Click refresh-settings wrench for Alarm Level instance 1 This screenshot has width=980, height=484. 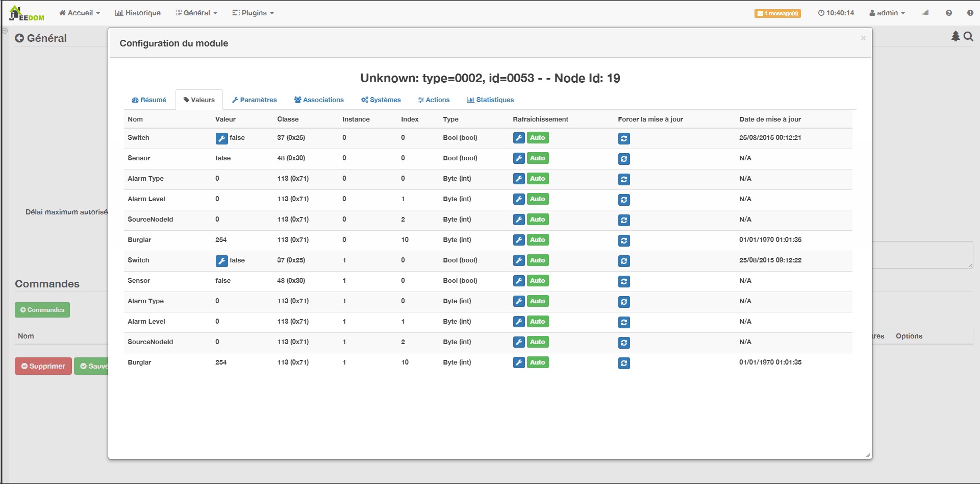pos(519,322)
